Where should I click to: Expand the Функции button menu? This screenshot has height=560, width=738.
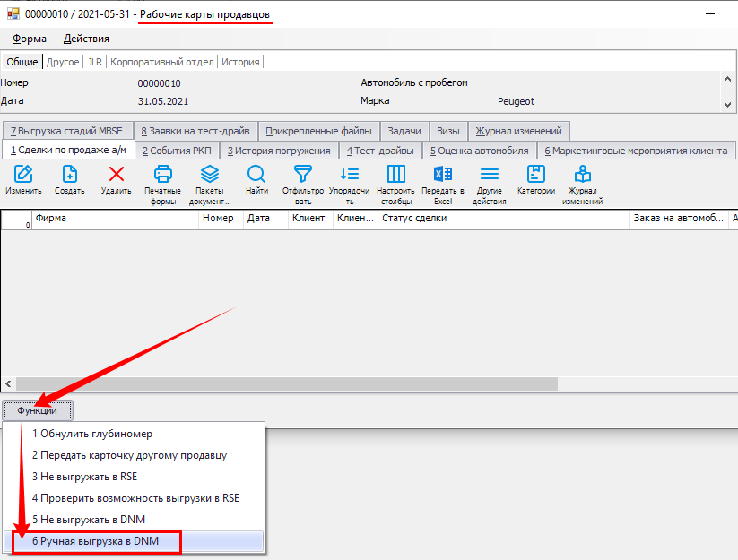tap(38, 410)
